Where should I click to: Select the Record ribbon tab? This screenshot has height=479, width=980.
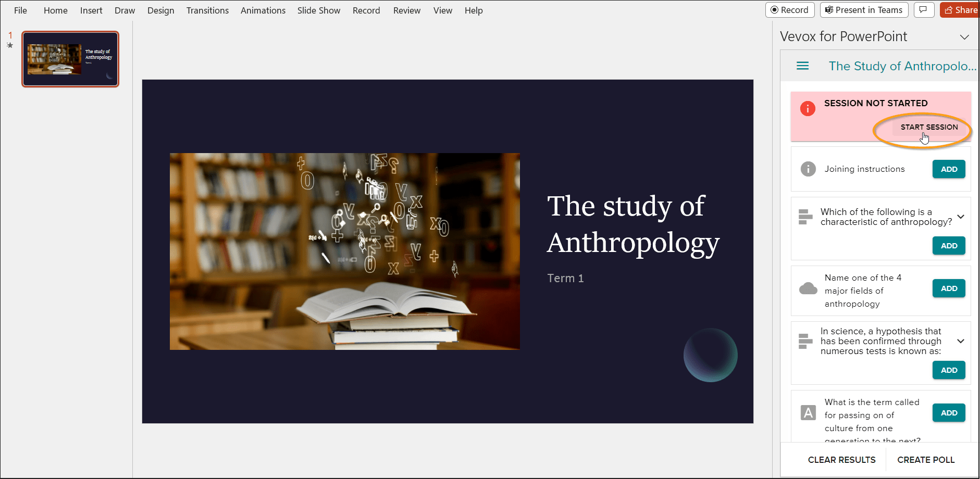point(366,10)
